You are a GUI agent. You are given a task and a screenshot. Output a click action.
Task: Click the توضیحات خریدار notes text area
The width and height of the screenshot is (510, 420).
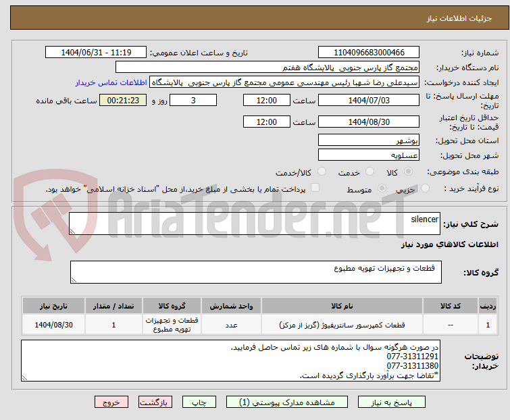(230, 361)
